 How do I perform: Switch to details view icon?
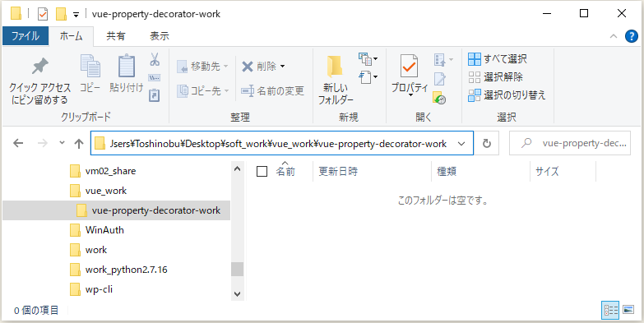(610, 310)
